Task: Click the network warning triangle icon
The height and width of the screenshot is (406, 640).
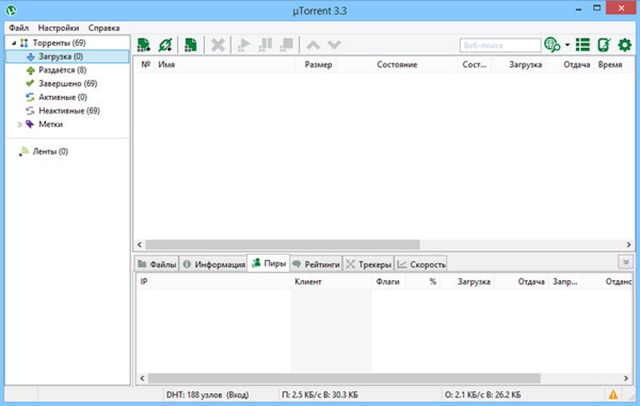Action: pyautogui.click(x=613, y=395)
